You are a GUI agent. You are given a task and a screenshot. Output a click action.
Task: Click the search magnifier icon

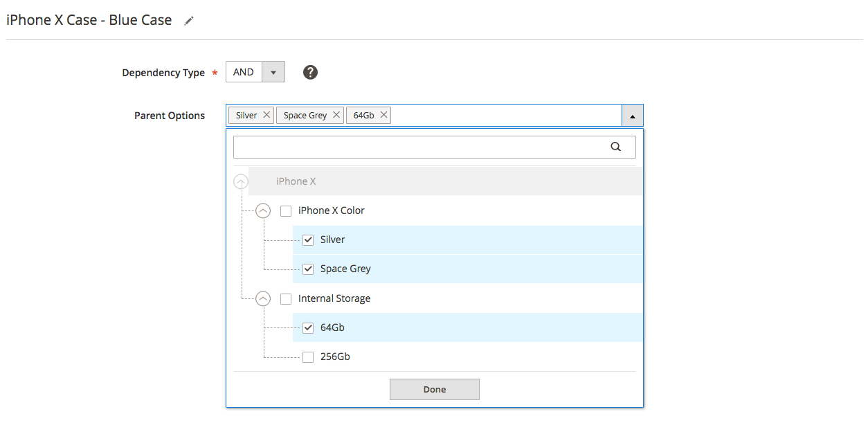(616, 147)
